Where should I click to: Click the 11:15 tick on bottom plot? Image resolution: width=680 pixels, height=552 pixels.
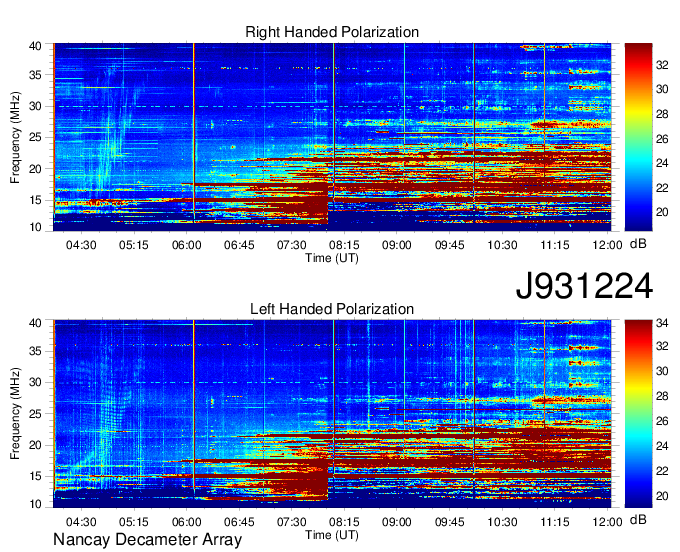pyautogui.click(x=555, y=522)
